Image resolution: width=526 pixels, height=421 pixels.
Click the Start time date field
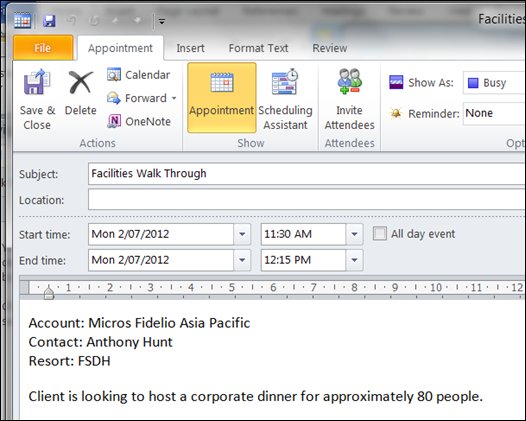click(161, 234)
